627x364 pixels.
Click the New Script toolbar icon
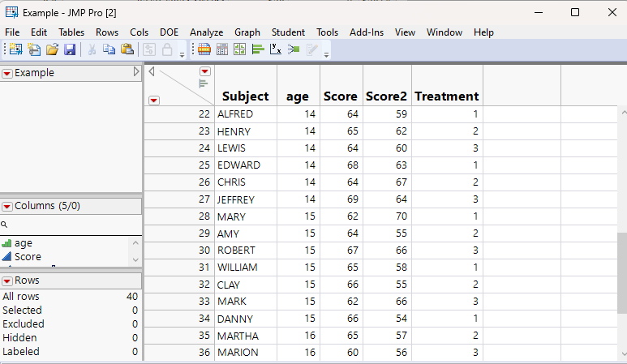coord(34,49)
